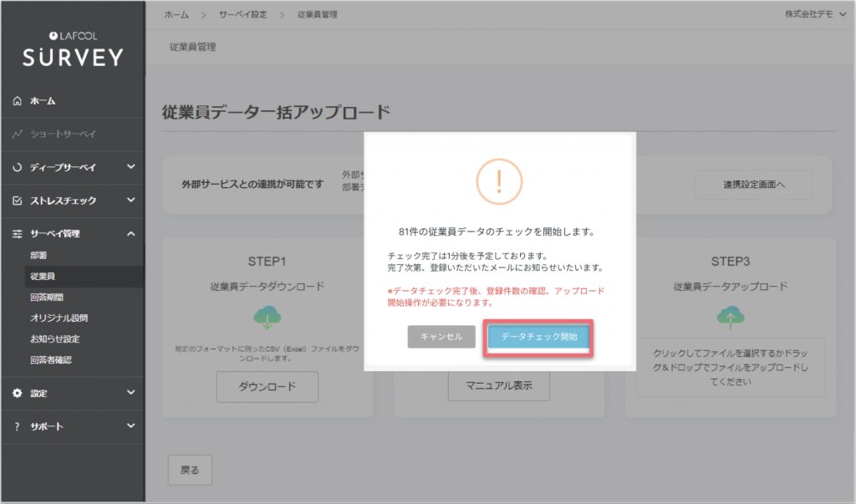
Task: Expand the ディープサーベイ menu chevron
Action: coord(131,166)
